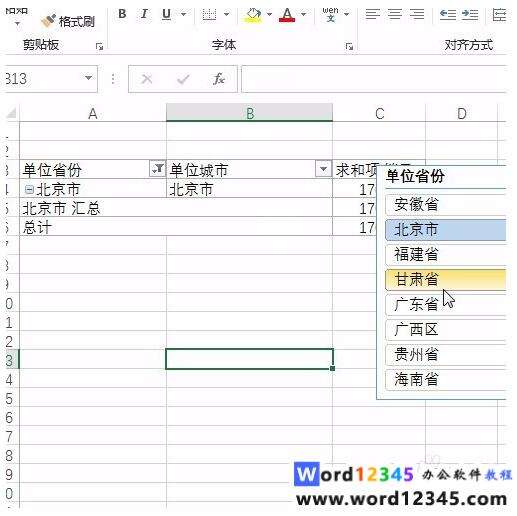
Task: Open the 单位省份 filter dropdown
Action: tap(157, 169)
